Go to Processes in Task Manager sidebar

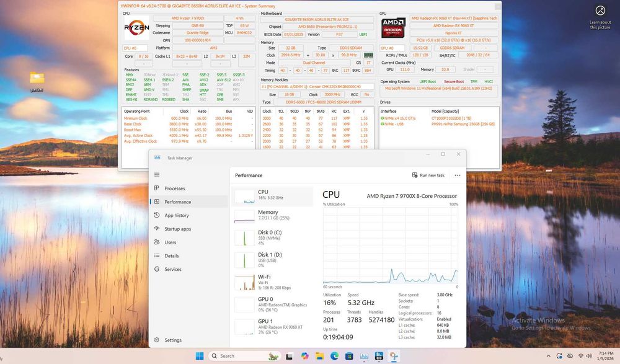(x=189, y=189)
